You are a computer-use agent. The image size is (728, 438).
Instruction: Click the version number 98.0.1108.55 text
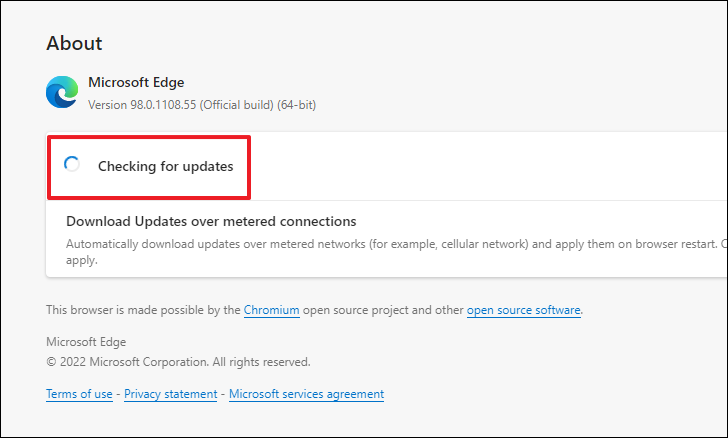(163, 105)
